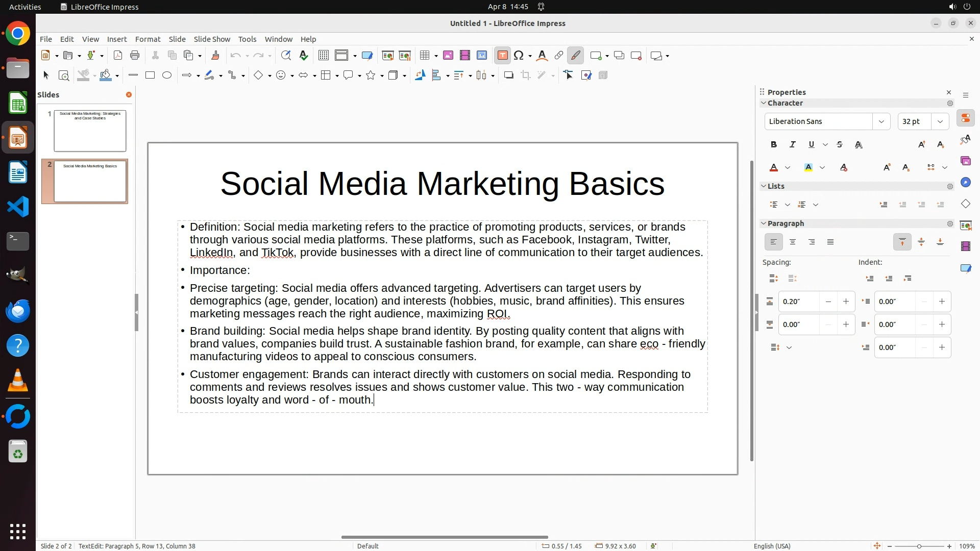Click the Display Grid toolbar icon

coord(323,56)
